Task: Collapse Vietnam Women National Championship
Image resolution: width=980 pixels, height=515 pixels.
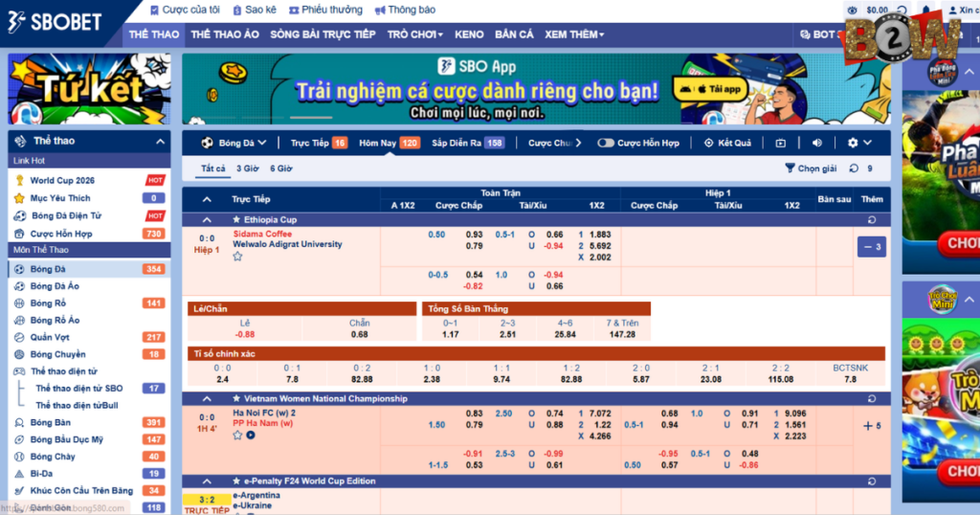Action: pyautogui.click(x=207, y=399)
